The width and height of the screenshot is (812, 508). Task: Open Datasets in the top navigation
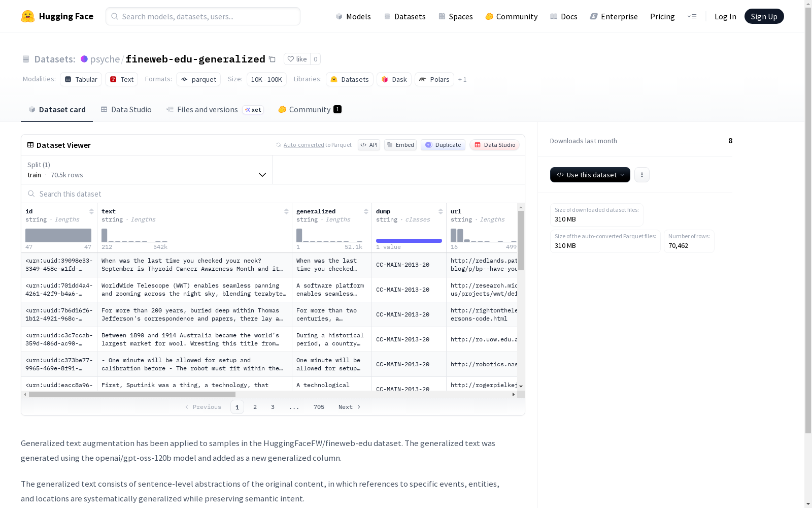(404, 16)
